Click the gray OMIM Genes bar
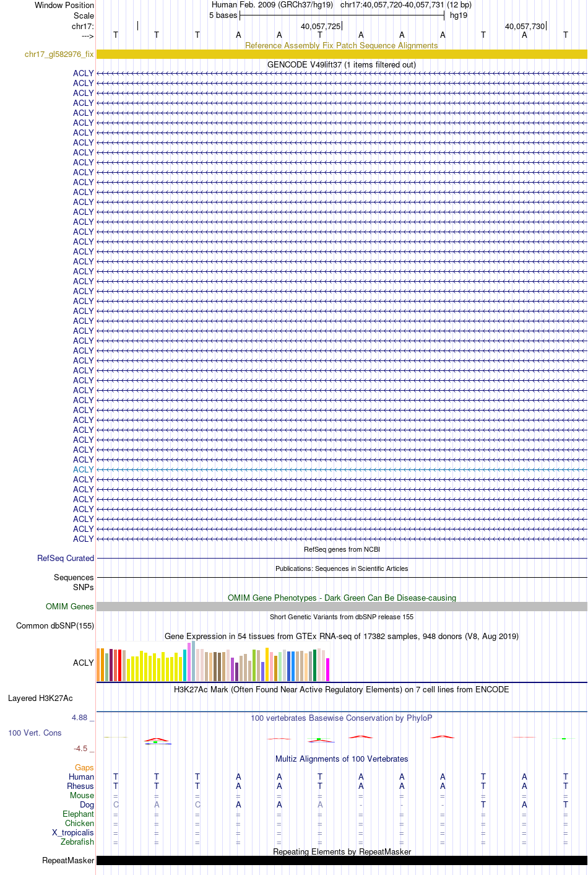This screenshot has width=588, height=875. coord(342,606)
